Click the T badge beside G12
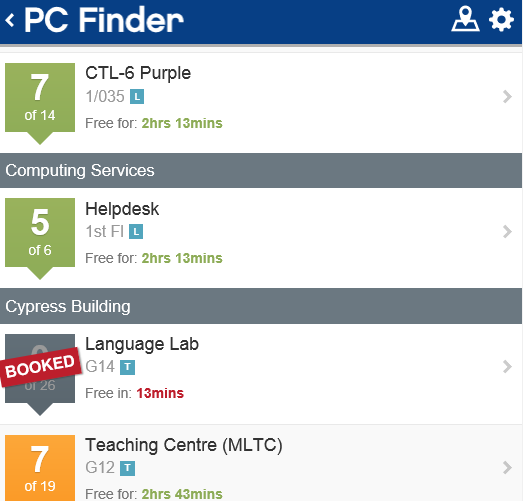Screen dimensions: 523x501 coord(127,468)
